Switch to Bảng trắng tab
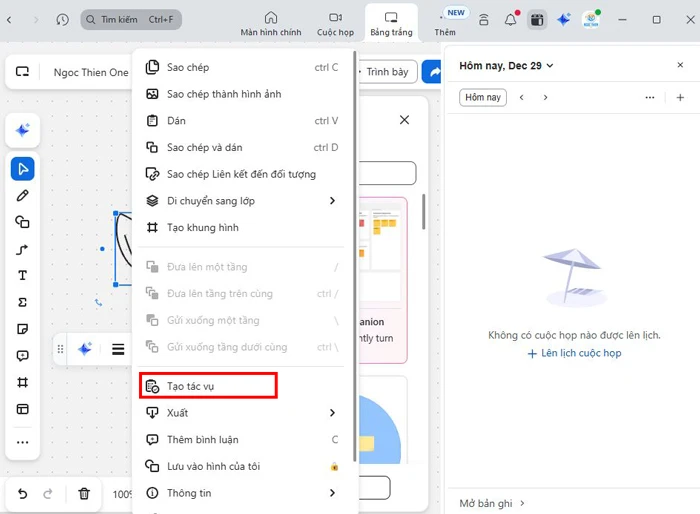 tap(391, 24)
